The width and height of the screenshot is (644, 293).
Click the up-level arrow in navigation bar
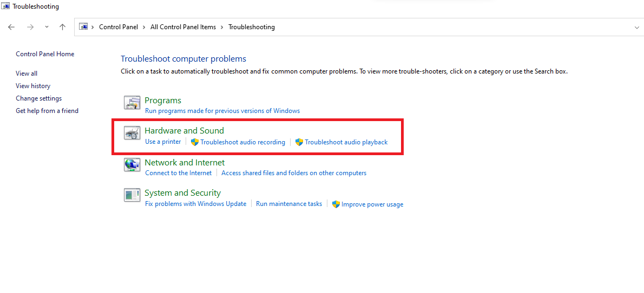(x=62, y=27)
